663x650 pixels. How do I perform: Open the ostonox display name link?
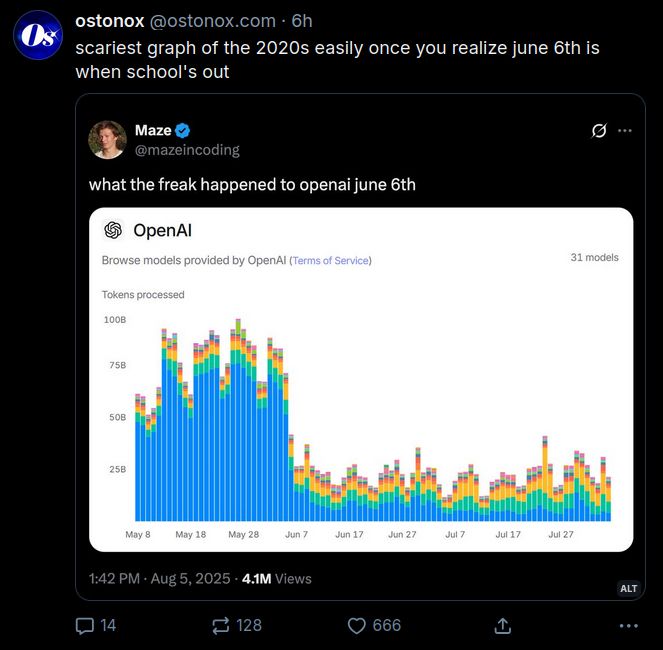[x=110, y=21]
